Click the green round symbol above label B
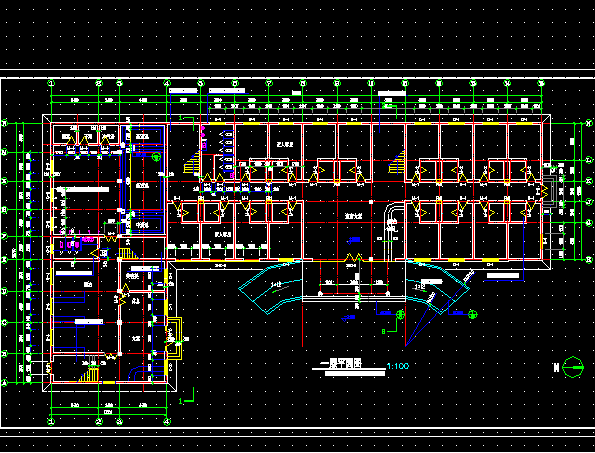Viewport: 595px width, 453px height. click(400, 314)
